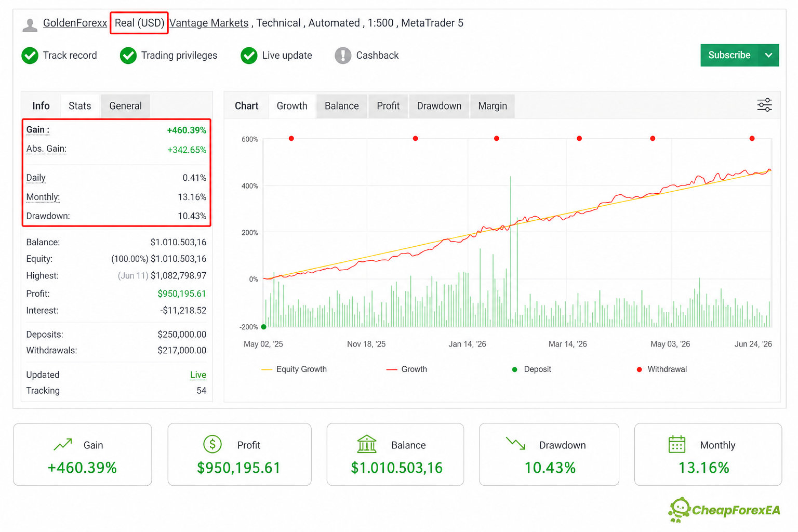The width and height of the screenshot is (798, 532).
Task: Toggle Withdrawal markers in chart legend
Action: 661,369
